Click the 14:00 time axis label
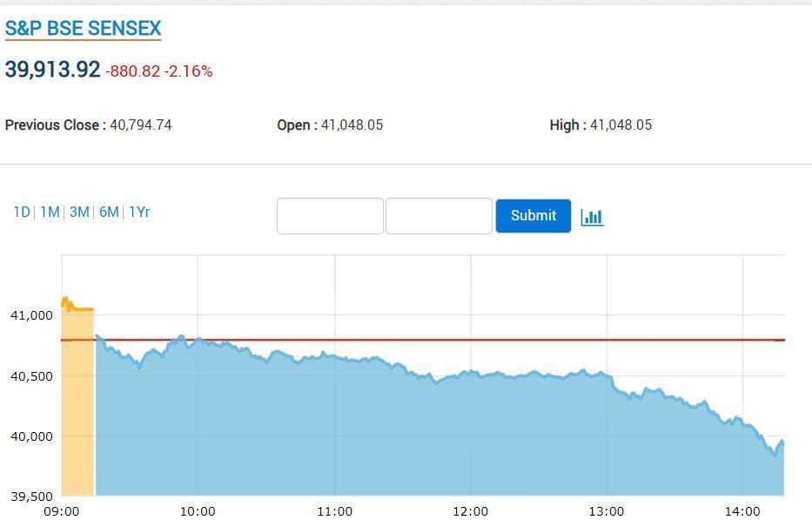Image resolution: width=812 pixels, height=527 pixels. point(742,511)
